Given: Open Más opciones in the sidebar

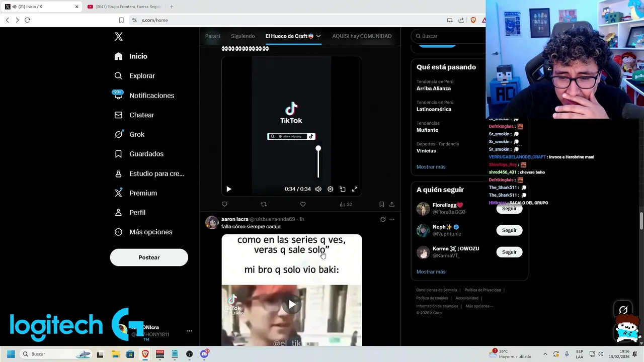Looking at the screenshot, I should [x=143, y=232].
